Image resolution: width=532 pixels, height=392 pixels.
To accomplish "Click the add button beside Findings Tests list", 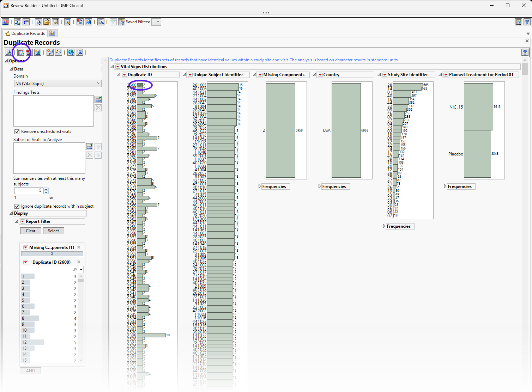I will [x=98, y=99].
